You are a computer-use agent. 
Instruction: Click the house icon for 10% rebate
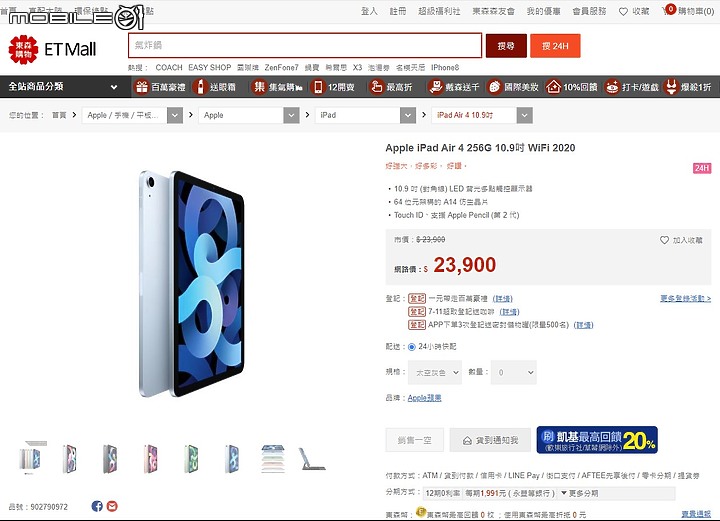coord(553,86)
